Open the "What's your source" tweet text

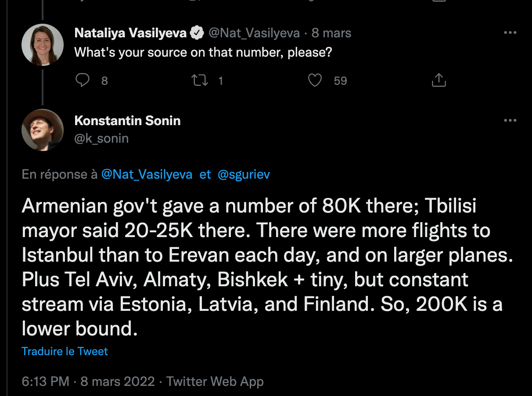pos(203,53)
